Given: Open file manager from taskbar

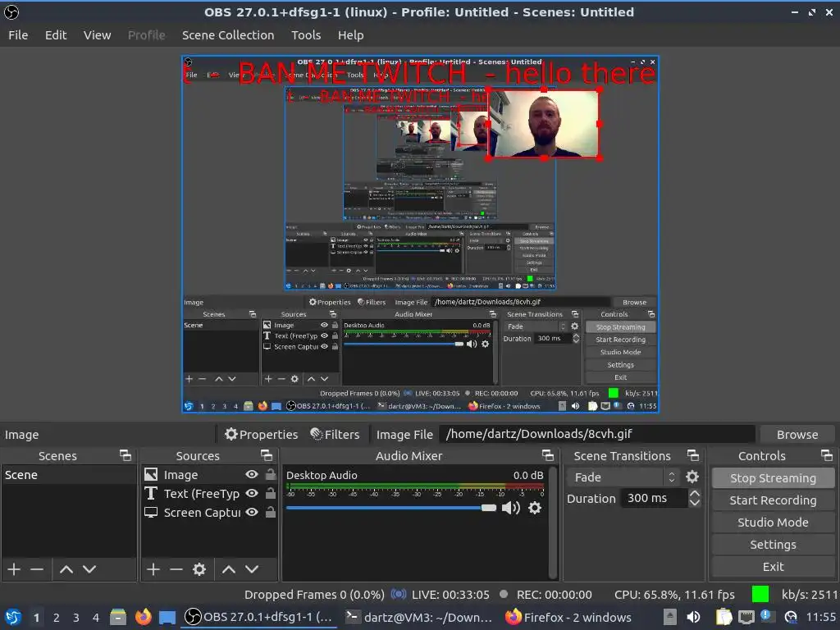Looking at the screenshot, I should 118,618.
